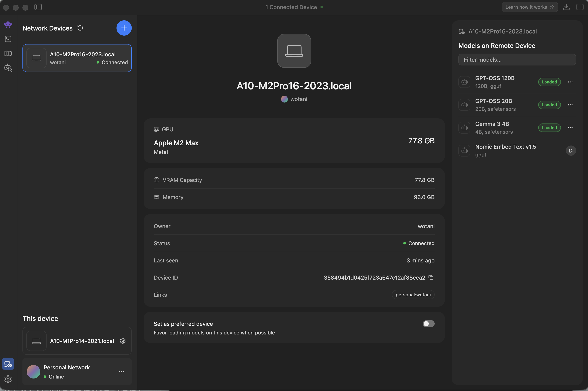Open the downloads icon in title bar
588x391 pixels.
click(x=566, y=7)
